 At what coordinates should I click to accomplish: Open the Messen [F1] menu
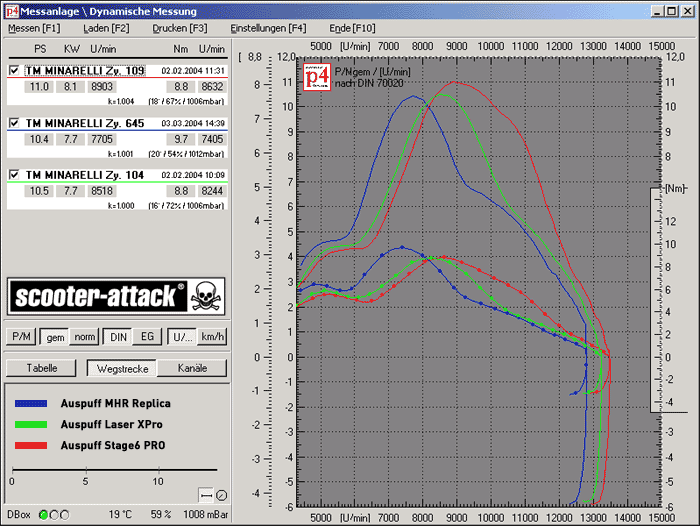click(x=34, y=28)
